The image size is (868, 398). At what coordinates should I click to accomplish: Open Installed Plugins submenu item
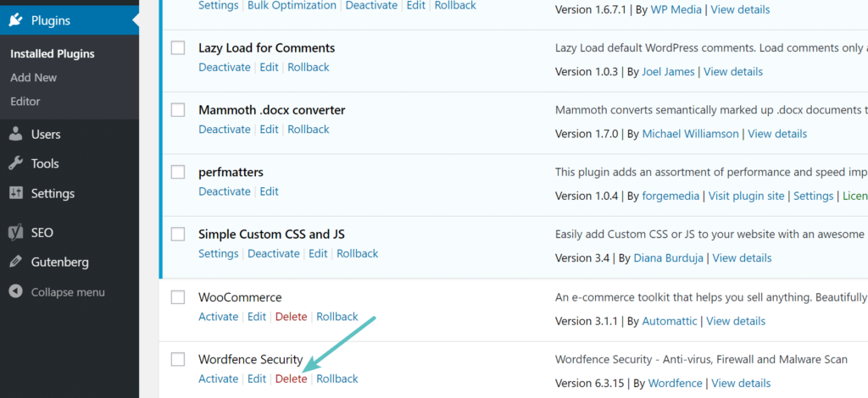tap(52, 53)
